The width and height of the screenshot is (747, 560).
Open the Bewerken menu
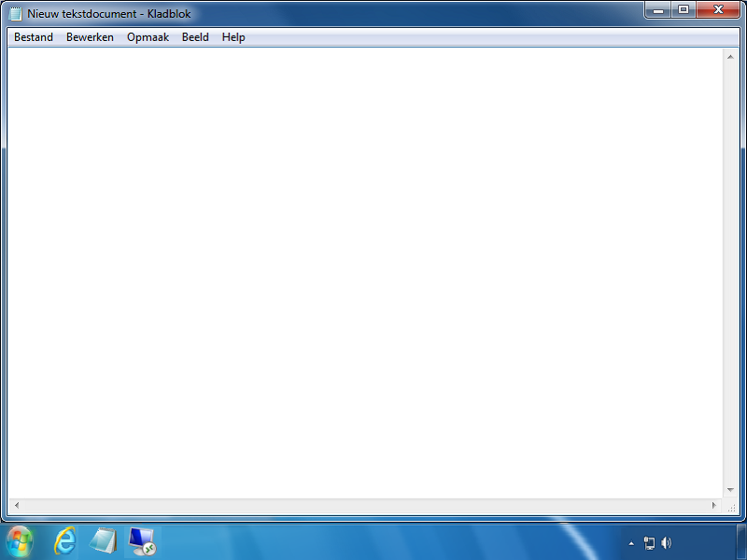(90, 37)
